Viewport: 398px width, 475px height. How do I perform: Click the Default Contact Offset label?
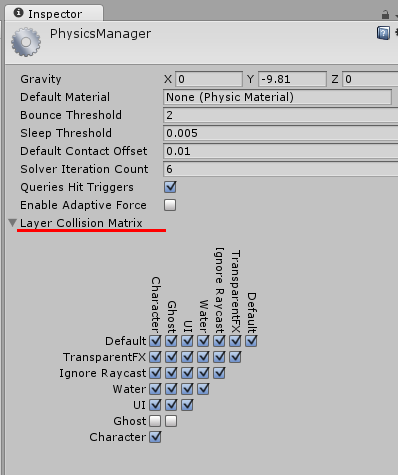coord(84,151)
